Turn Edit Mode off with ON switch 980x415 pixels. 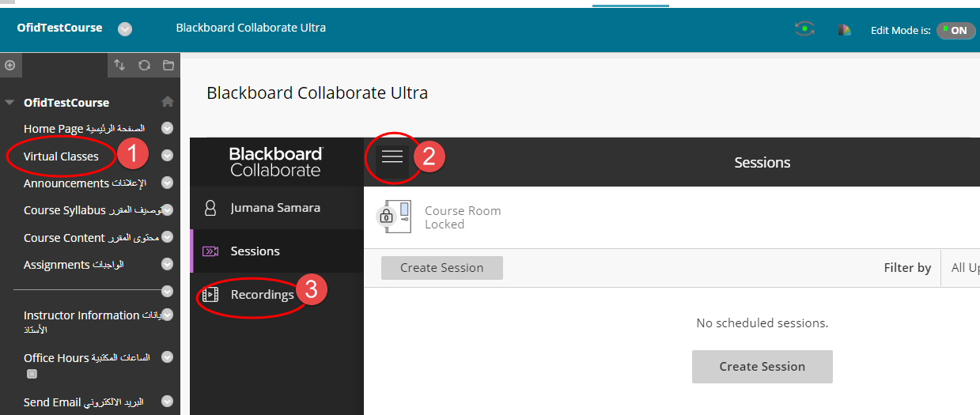pyautogui.click(x=955, y=30)
